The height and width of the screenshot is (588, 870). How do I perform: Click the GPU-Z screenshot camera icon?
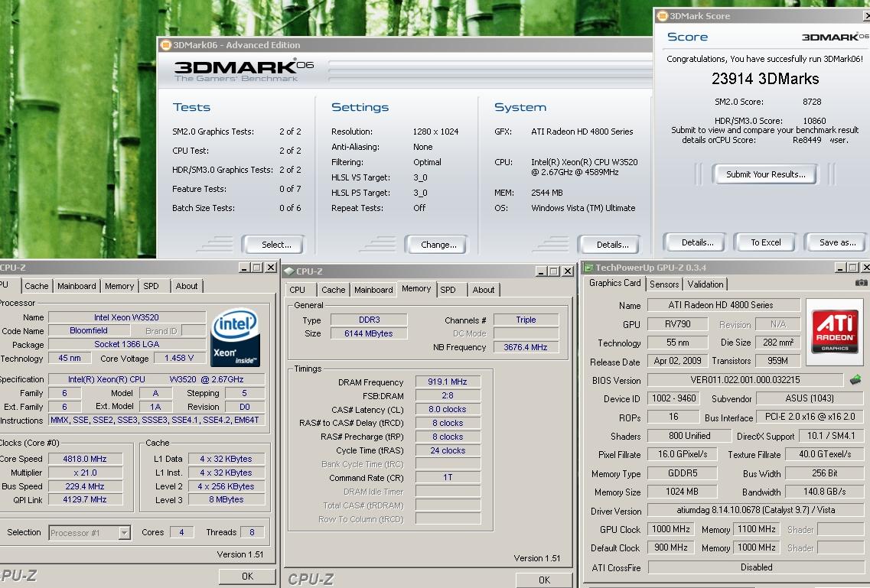(x=861, y=283)
